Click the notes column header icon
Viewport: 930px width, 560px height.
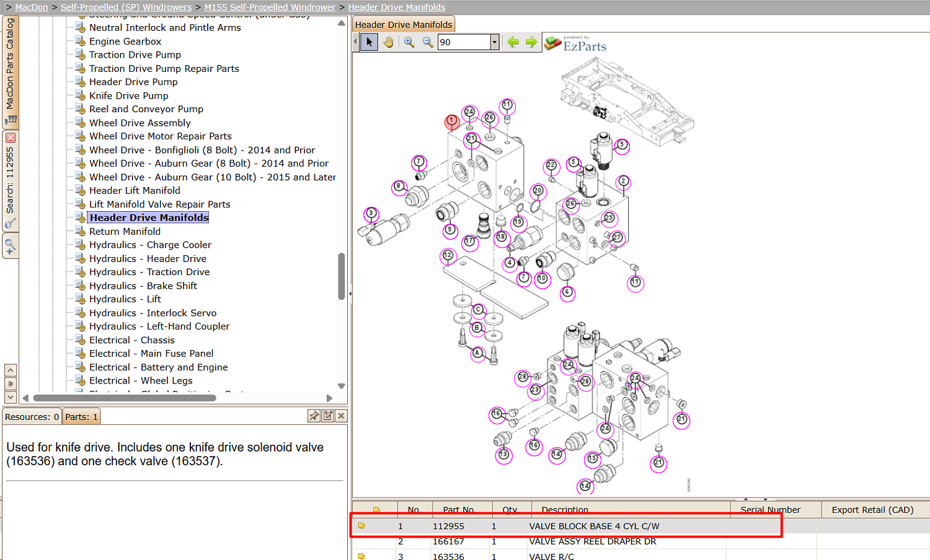point(376,510)
